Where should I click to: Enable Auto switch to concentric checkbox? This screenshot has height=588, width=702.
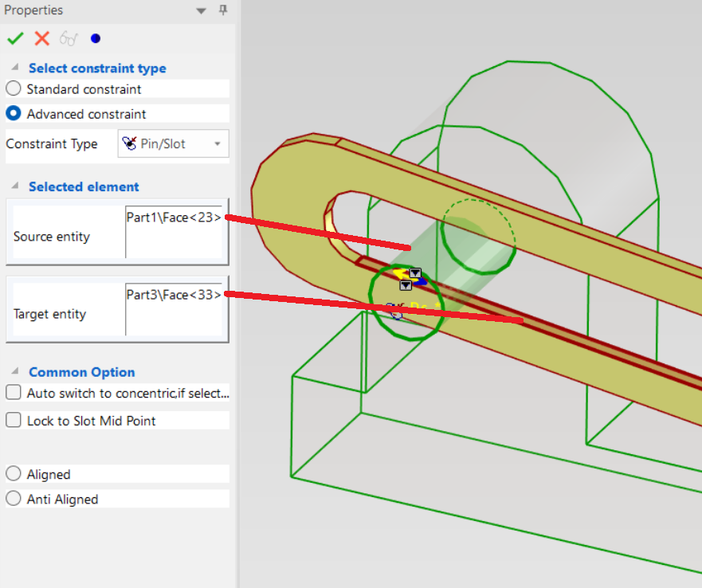[x=14, y=393]
